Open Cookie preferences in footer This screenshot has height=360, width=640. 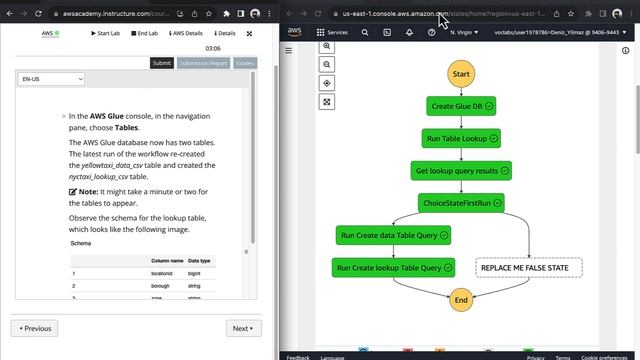604,358
